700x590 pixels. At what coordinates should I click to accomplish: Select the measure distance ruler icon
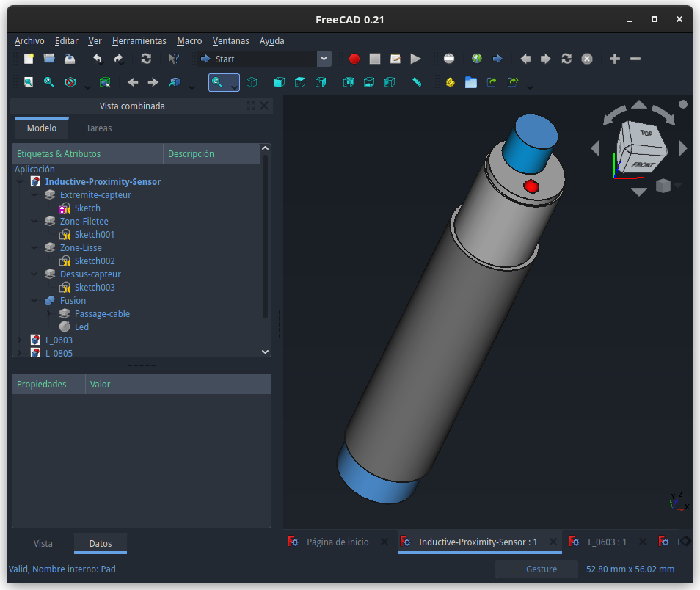tap(417, 82)
